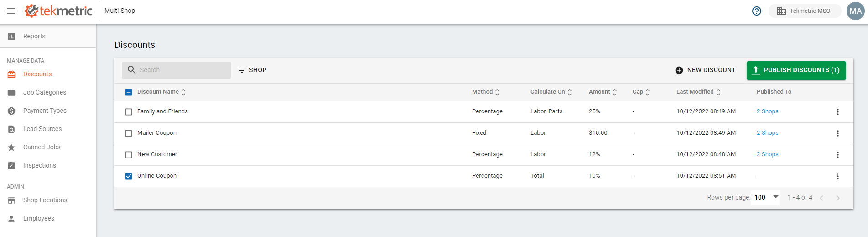
Task: Open the help question mark icon
Action: (x=757, y=11)
